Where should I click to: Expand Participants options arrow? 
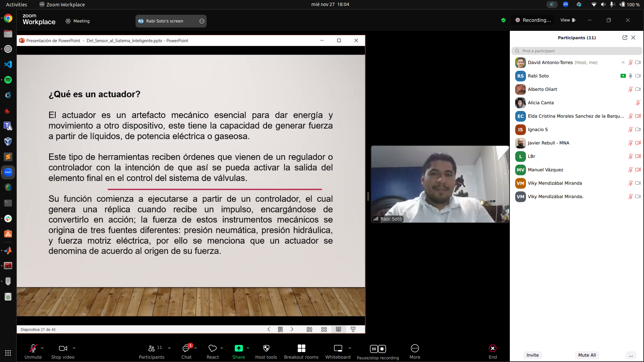click(x=169, y=348)
